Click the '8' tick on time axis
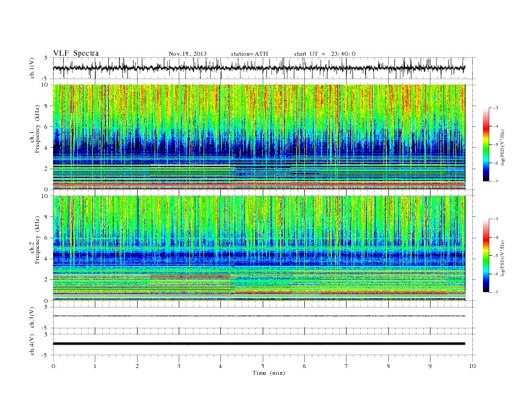 [x=388, y=366]
